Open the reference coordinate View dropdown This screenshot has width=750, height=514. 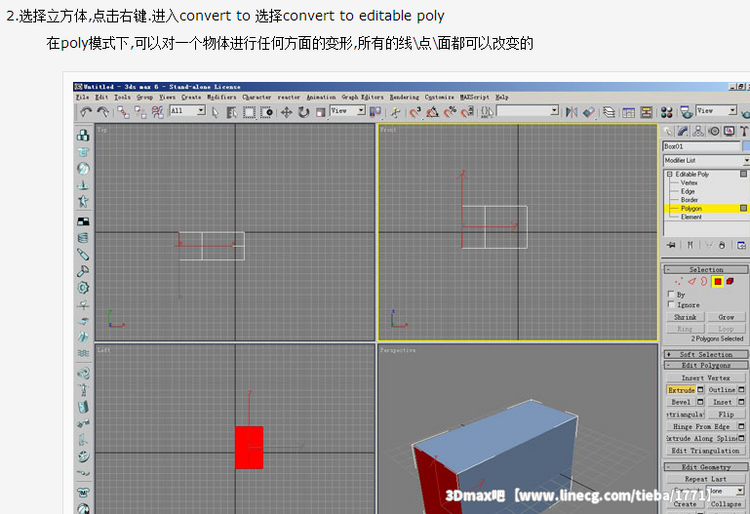(361, 110)
